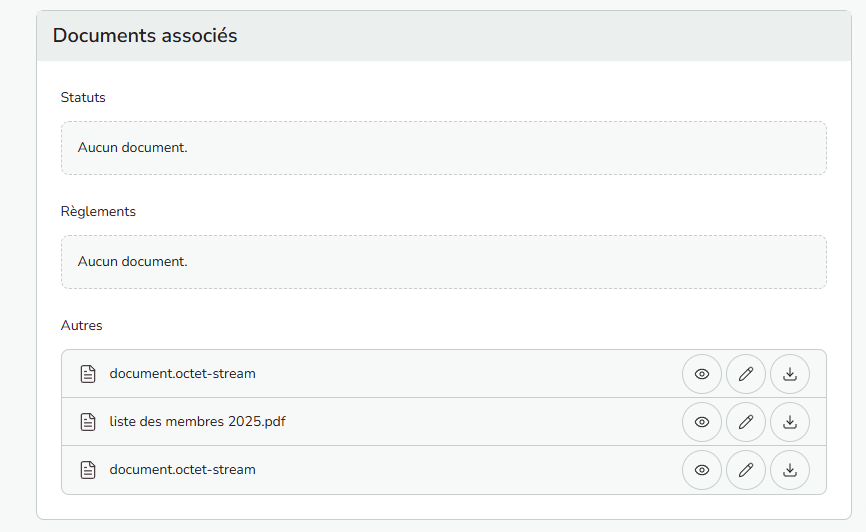
Task: Select the first document.octet-stream filename
Action: [182, 373]
